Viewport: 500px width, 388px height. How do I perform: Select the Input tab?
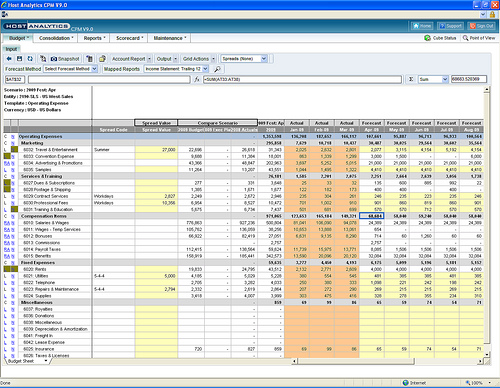pos(11,49)
